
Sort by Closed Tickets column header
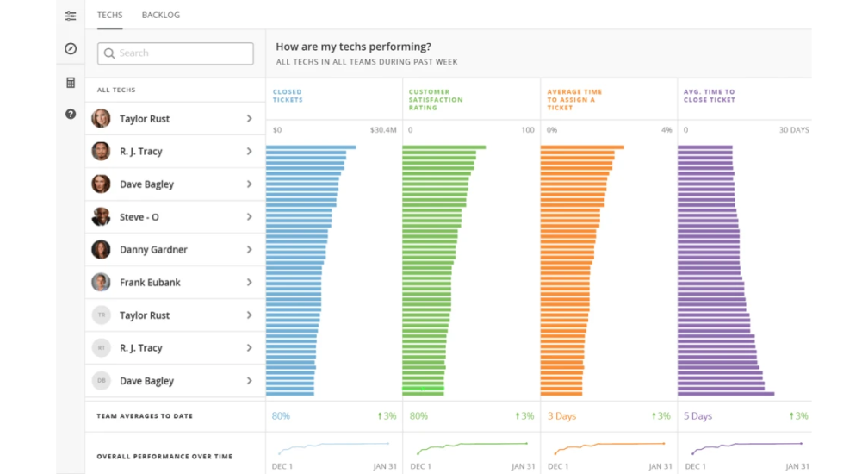click(x=288, y=96)
